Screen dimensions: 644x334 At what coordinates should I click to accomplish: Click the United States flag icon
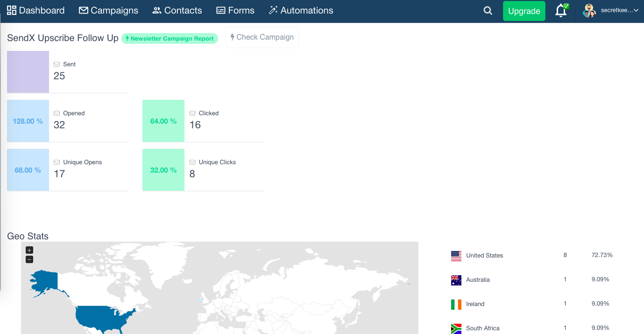(x=456, y=256)
